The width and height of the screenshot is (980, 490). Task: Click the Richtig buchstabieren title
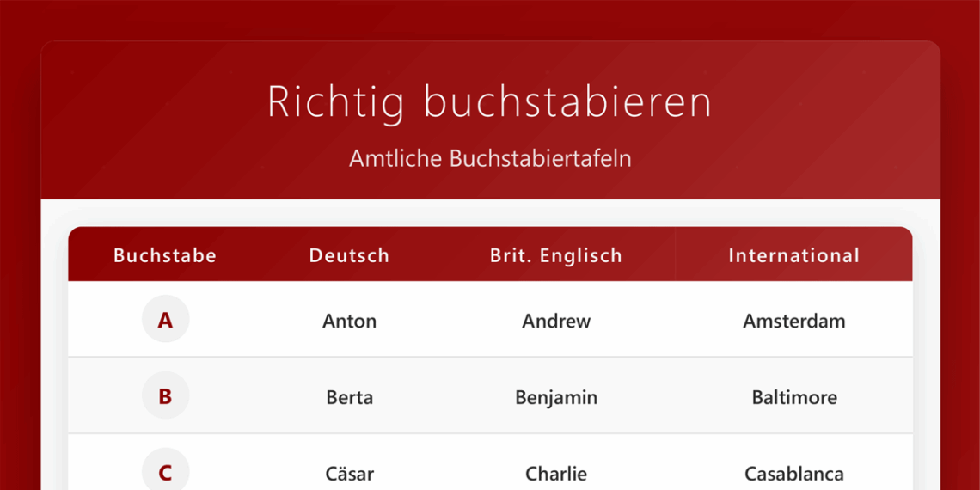tap(490, 101)
